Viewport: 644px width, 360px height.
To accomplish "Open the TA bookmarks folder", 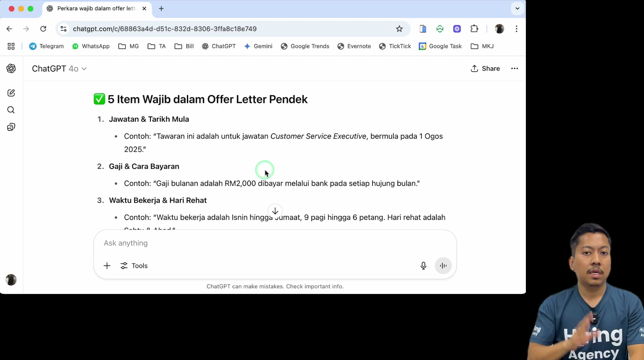I will [x=157, y=46].
